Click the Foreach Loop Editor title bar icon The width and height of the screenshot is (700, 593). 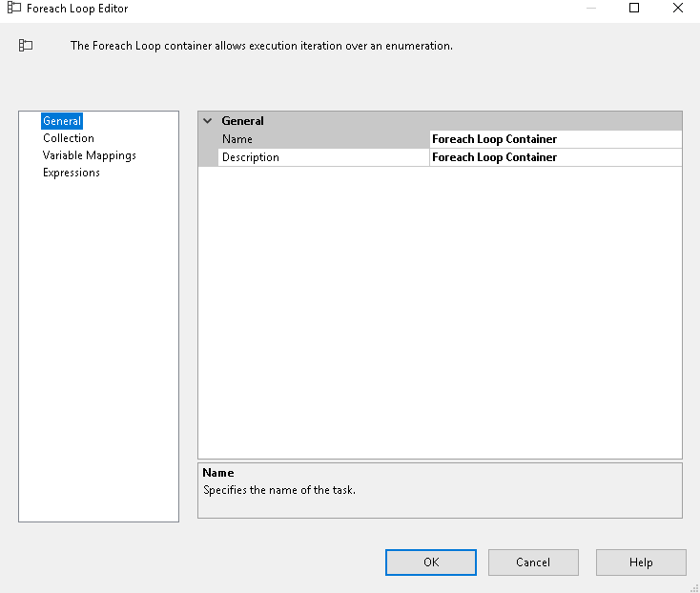click(x=14, y=9)
